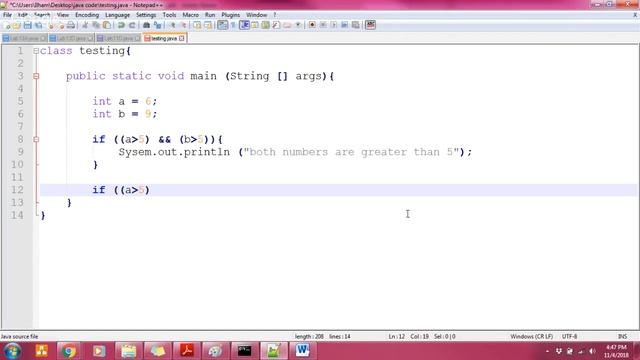This screenshot has width=640, height=360.
Task: Open the Document Map icon
Action: 265,25
